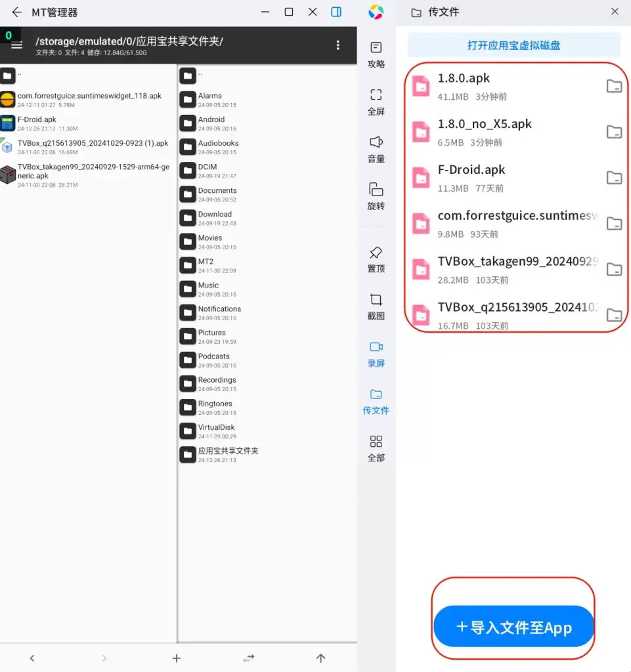Open folder location of 1.8.0.apk
The height and width of the screenshot is (672, 631).
(x=614, y=86)
